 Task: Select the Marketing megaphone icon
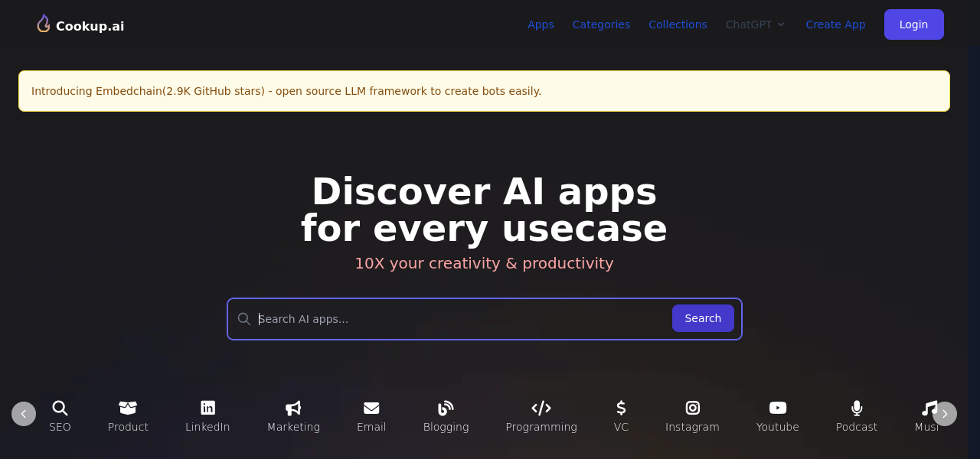293,408
